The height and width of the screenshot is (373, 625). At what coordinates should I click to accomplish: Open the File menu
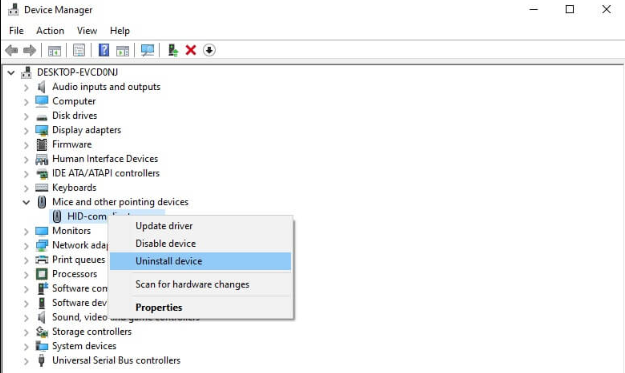(x=16, y=31)
